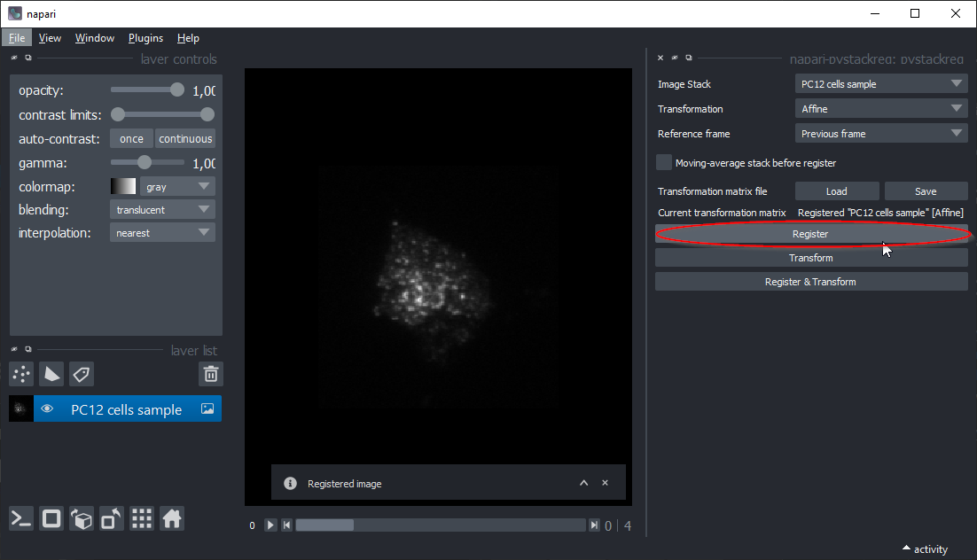
Task: Add a new labels layer
Action: coord(82,374)
